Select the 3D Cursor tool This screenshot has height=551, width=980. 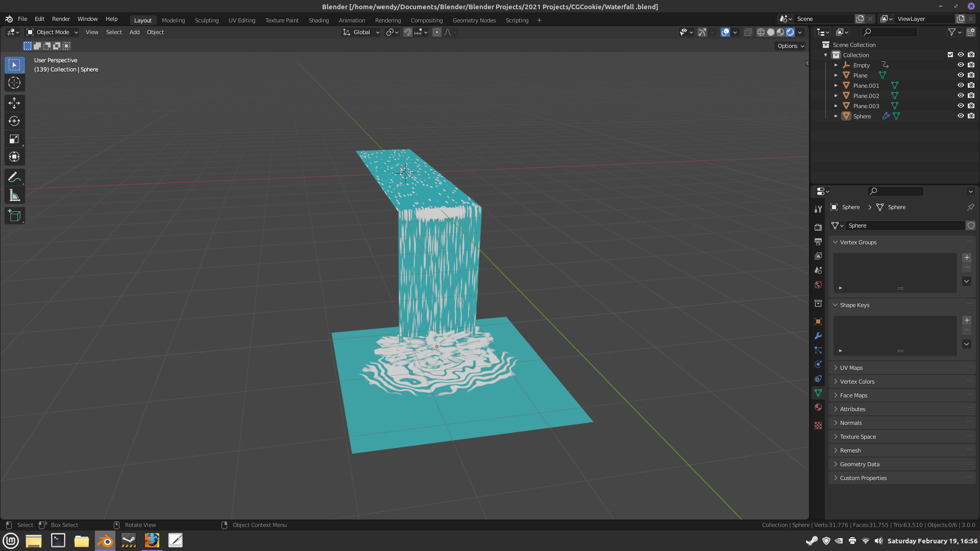[14, 83]
